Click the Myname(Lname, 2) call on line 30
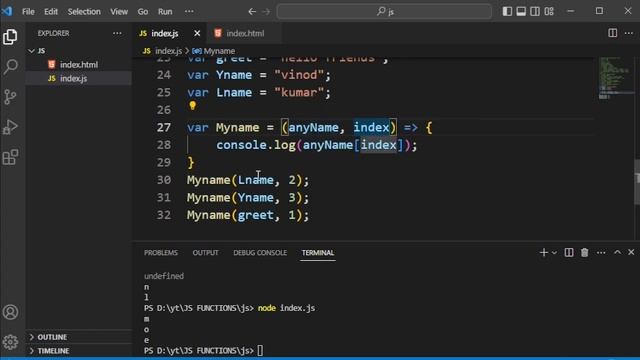The height and width of the screenshot is (360, 640). pos(248,180)
